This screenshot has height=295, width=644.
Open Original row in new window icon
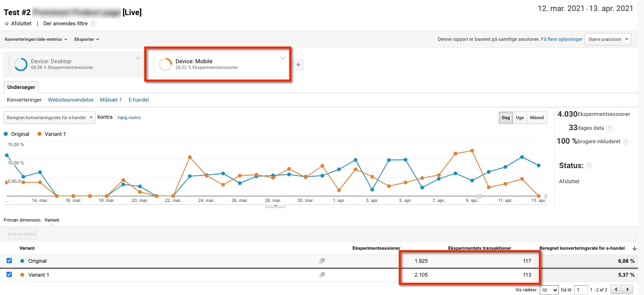[322, 261]
